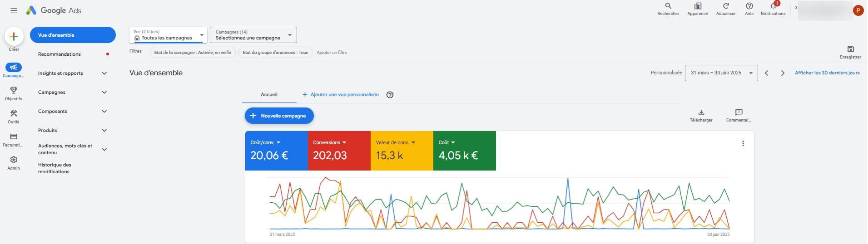The image size is (868, 244).
Task: Click the account avatar P
Action: [858, 10]
